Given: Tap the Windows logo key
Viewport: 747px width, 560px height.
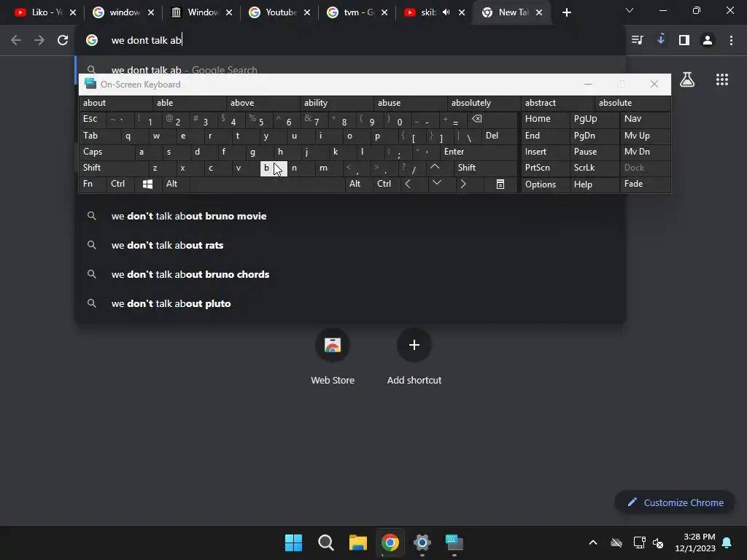Looking at the screenshot, I should 147,184.
